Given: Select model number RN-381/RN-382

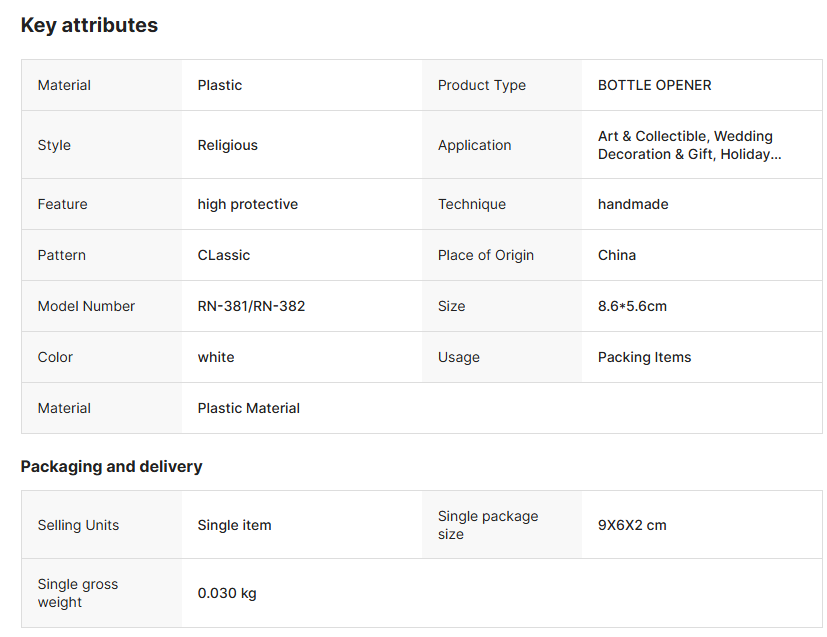Looking at the screenshot, I should tap(251, 306).
